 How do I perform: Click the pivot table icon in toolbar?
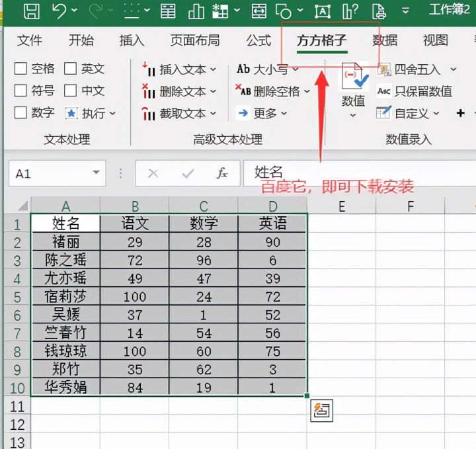pyautogui.click(x=220, y=11)
